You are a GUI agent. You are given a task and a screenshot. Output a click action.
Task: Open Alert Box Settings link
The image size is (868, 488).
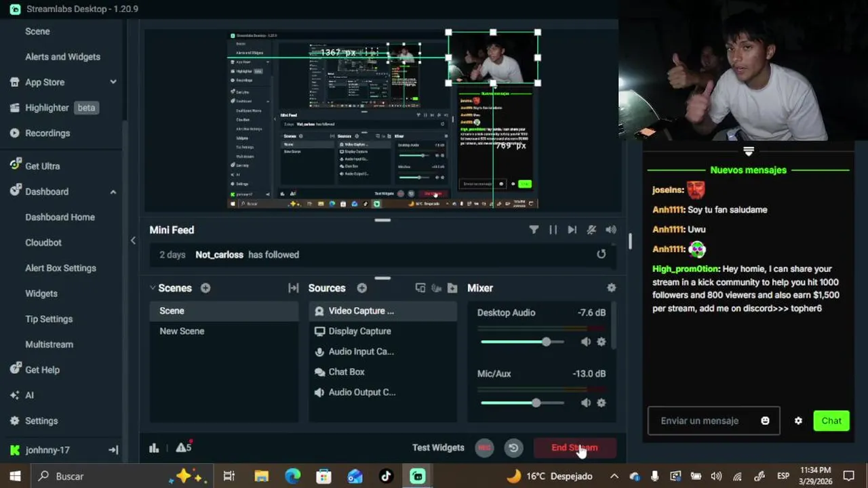[60, 268]
